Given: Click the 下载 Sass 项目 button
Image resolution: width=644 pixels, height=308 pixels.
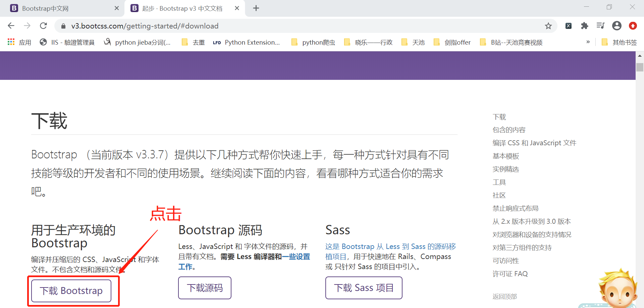Looking at the screenshot, I should [364, 288].
